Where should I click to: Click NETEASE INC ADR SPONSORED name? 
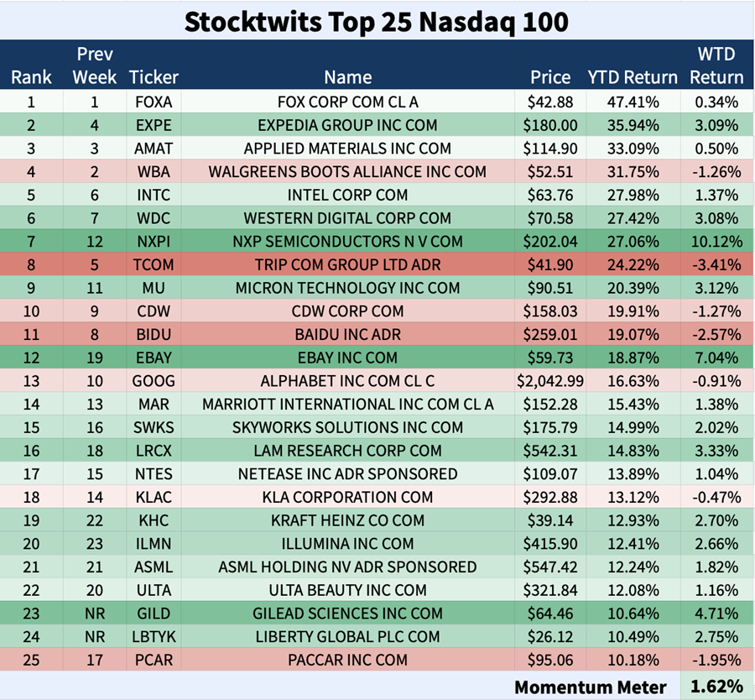coord(347,474)
